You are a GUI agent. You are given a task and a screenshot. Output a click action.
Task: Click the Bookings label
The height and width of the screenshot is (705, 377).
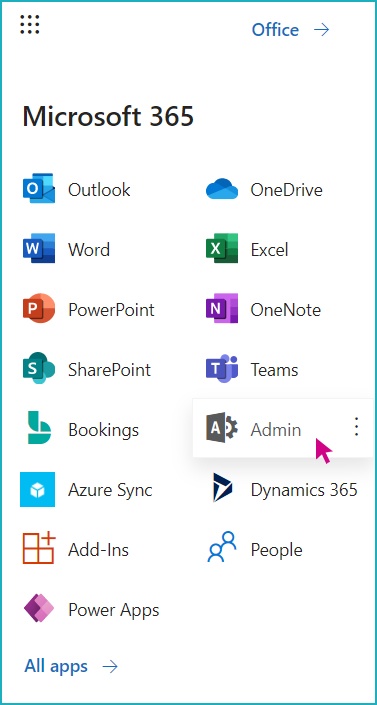coord(103,430)
